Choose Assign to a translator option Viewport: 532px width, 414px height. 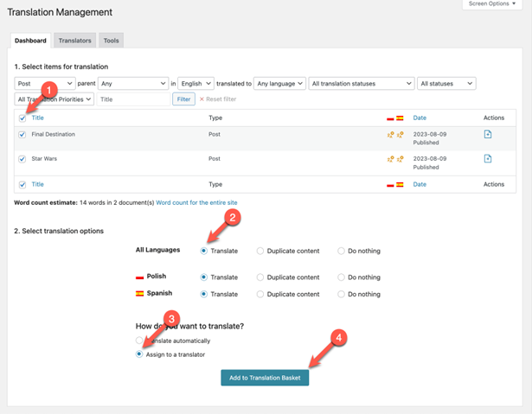point(139,354)
